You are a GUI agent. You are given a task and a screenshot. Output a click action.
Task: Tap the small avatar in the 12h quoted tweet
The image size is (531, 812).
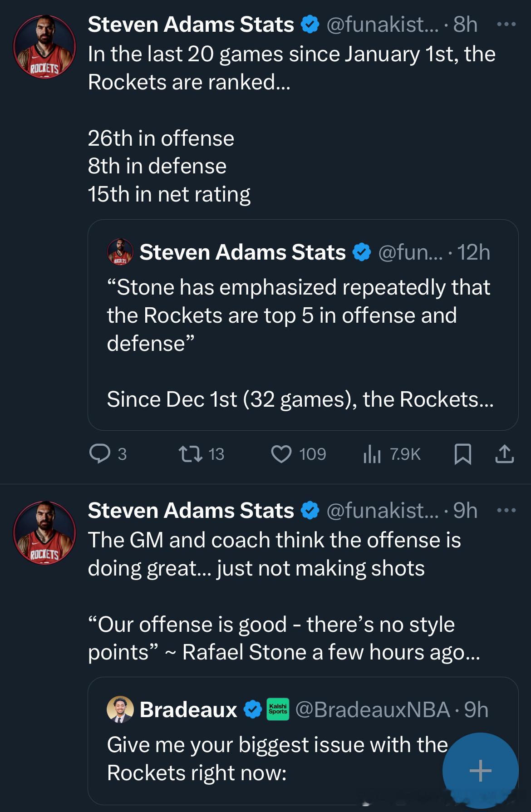tap(120, 252)
